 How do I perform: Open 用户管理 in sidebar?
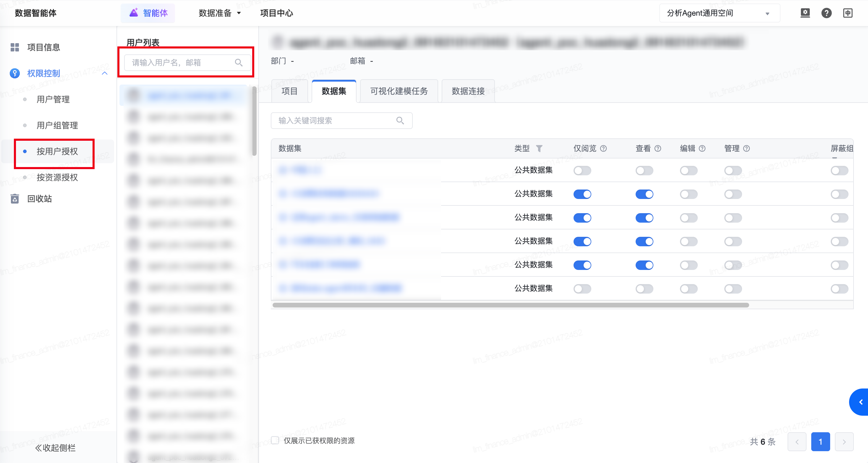pos(53,99)
